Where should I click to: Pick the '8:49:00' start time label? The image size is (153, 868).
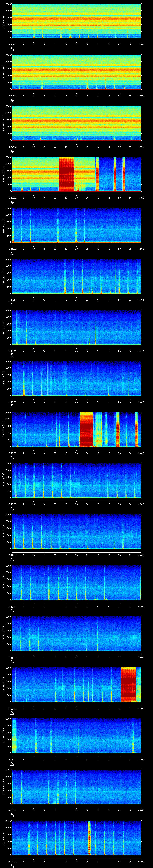pyautogui.click(x=12, y=657)
